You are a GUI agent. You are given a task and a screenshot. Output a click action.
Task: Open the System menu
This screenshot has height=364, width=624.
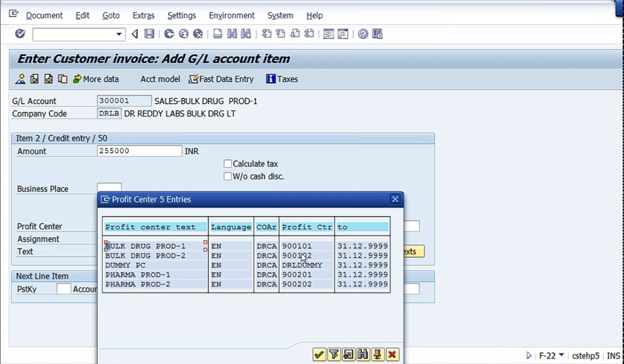pyautogui.click(x=280, y=16)
